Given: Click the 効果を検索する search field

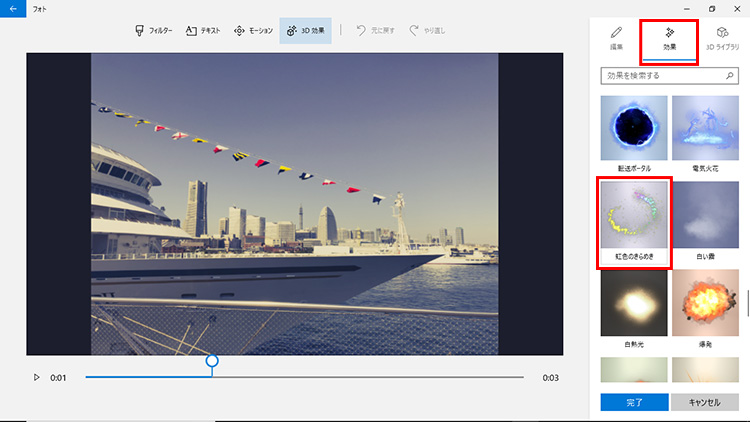Looking at the screenshot, I should (x=660, y=75).
